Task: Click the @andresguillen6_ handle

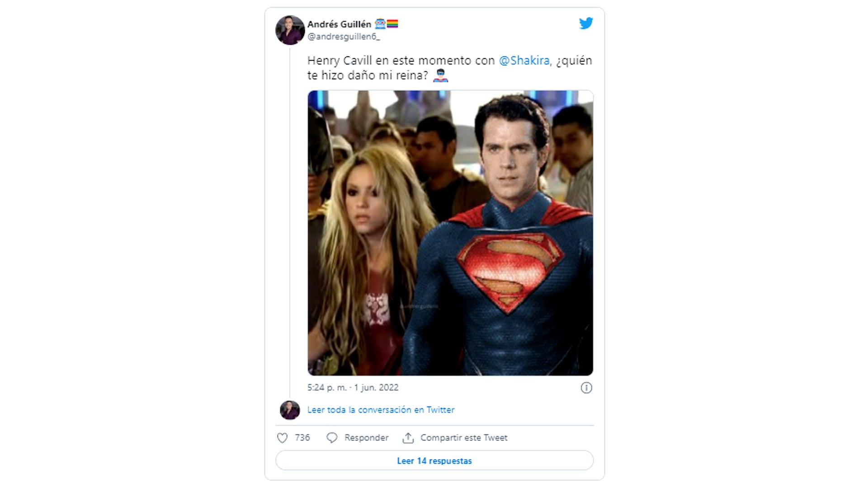Action: pyautogui.click(x=341, y=37)
